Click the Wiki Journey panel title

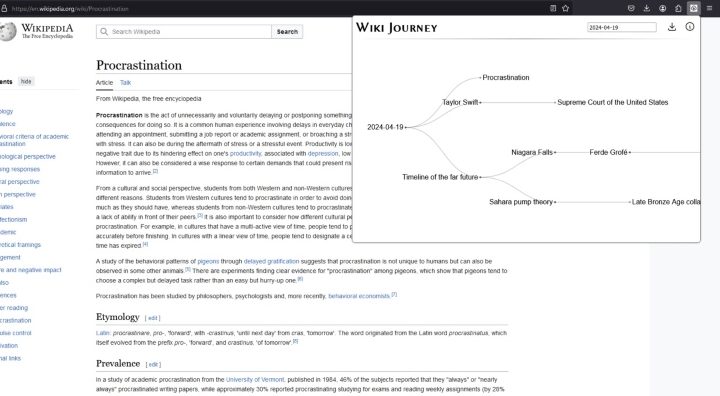tap(397, 28)
